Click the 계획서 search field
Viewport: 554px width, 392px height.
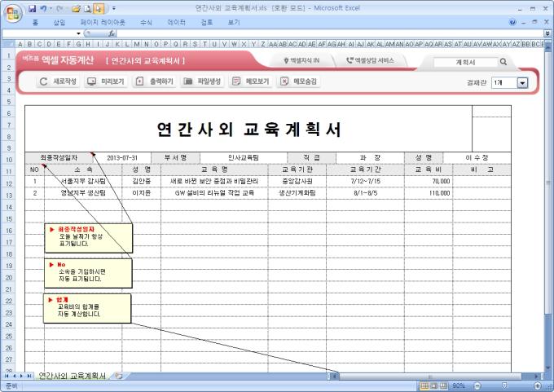tap(465, 62)
